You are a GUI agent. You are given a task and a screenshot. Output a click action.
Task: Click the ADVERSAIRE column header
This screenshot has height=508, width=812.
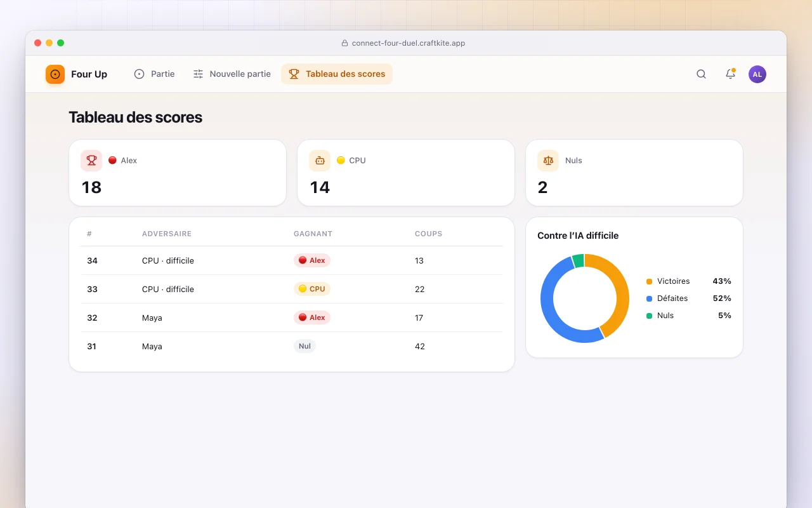[167, 234]
